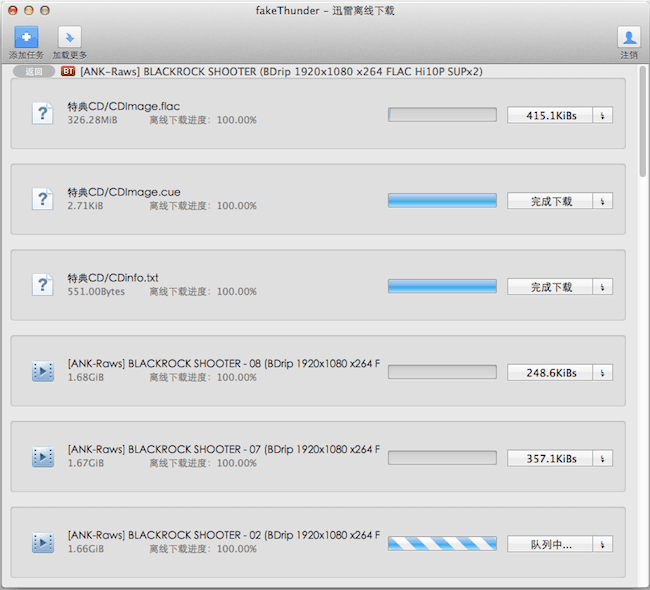Go back using the 返回 button
The width and height of the screenshot is (650, 590).
click(34, 72)
